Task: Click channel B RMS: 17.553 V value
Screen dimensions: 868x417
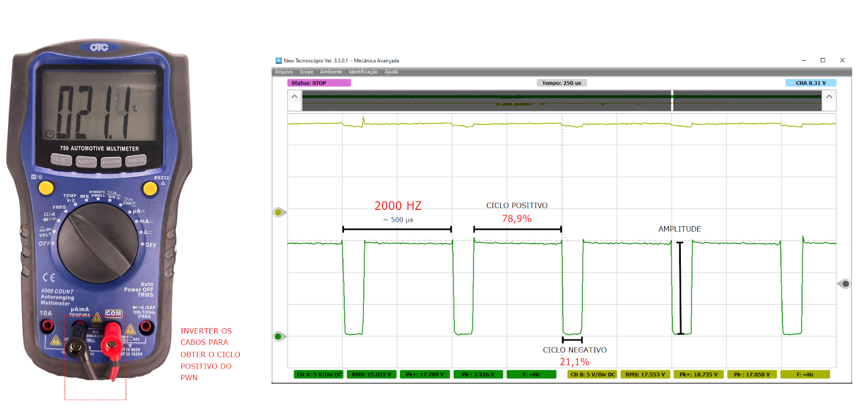Action: point(645,374)
